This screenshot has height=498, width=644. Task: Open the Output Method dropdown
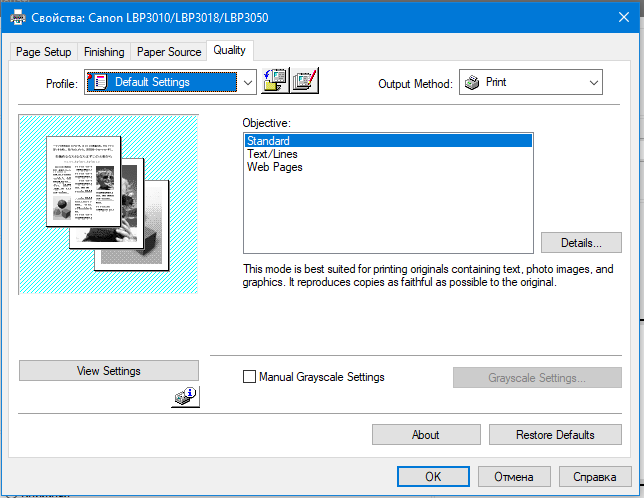click(531, 82)
